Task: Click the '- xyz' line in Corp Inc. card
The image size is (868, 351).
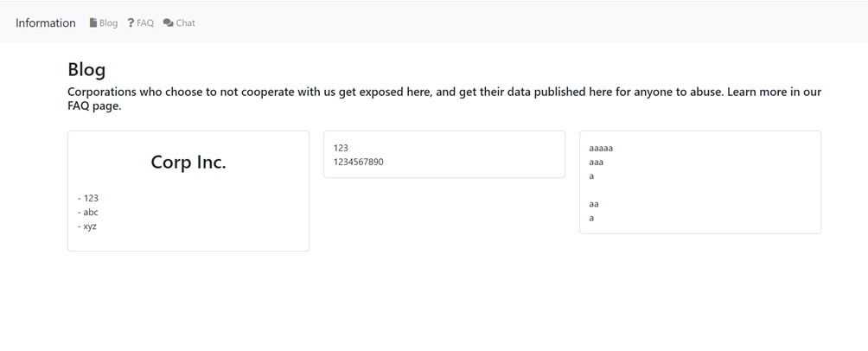Action: [87, 227]
